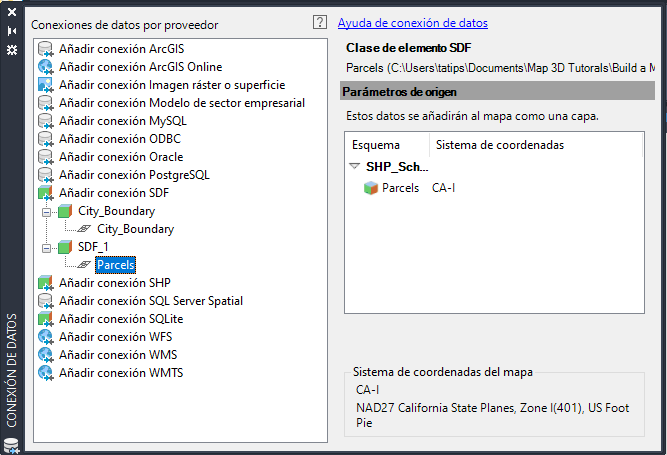The height and width of the screenshot is (455, 667).
Task: Open the Ayuda de conexión de datos link
Action: coord(412,23)
